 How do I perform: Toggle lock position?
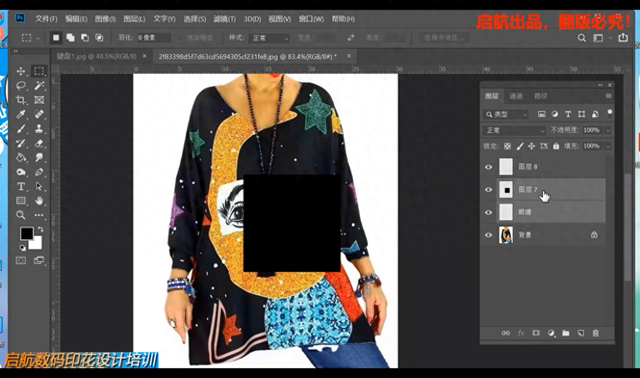pyautogui.click(x=531, y=146)
